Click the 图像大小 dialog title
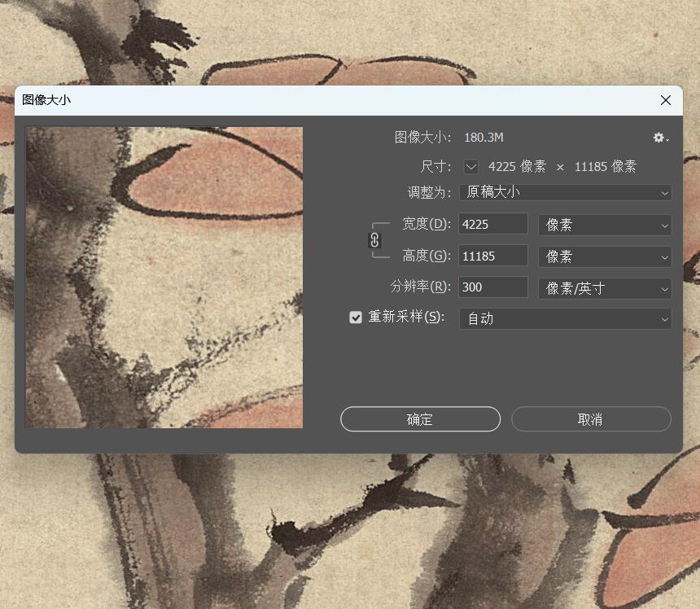This screenshot has height=609, width=700. point(46,100)
